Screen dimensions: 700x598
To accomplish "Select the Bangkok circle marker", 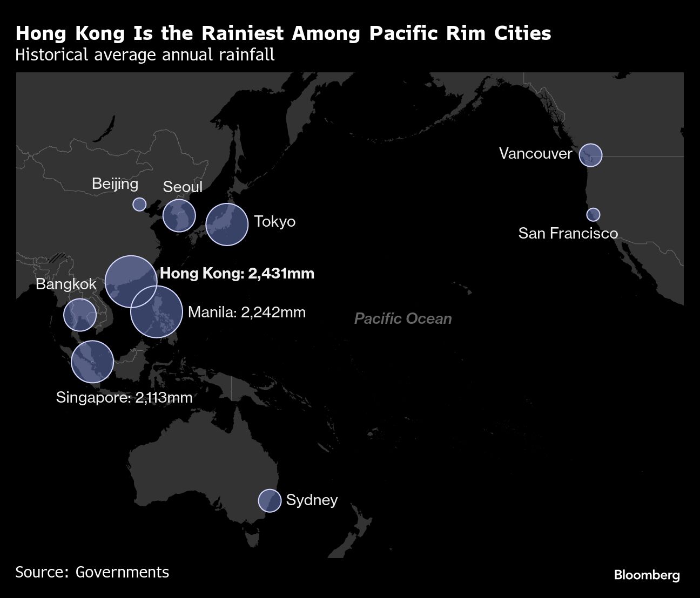I will (x=80, y=314).
